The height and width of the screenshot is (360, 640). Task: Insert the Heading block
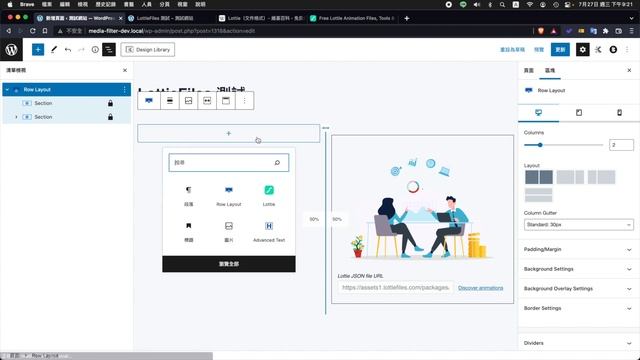189,232
